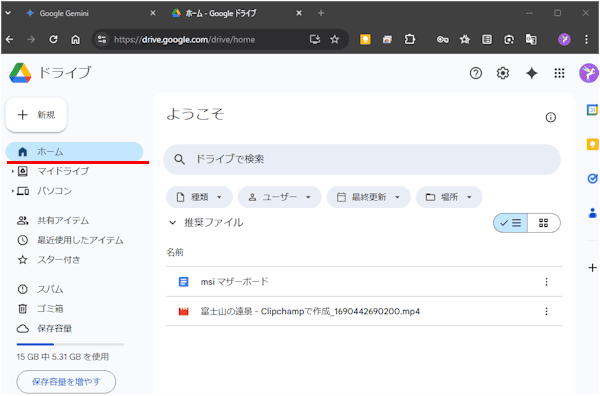Image resolution: width=600 pixels, height=396 pixels.
Task: Open the Google apps grid
Action: (x=559, y=73)
